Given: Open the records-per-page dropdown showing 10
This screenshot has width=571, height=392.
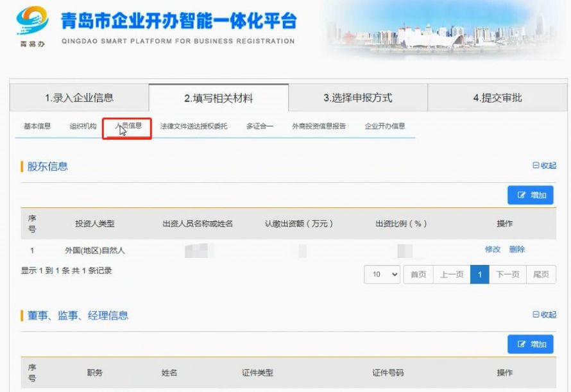Looking at the screenshot, I should click(382, 275).
